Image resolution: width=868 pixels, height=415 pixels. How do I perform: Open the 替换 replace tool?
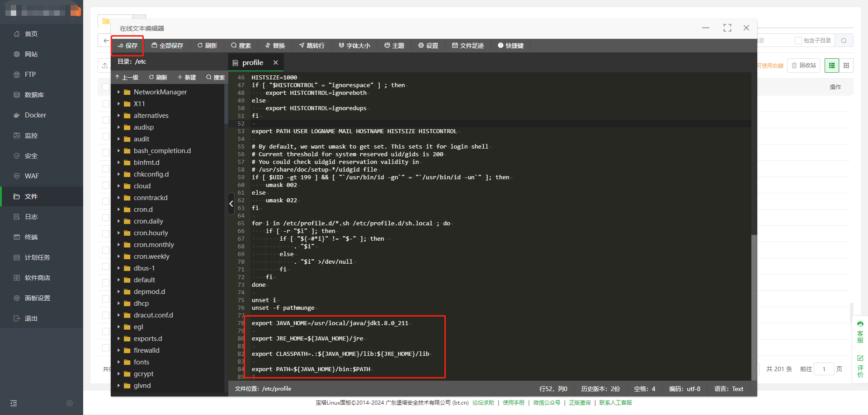point(275,46)
